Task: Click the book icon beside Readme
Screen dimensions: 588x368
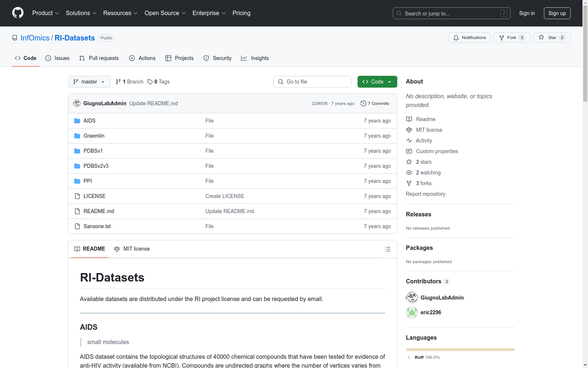Action: [x=409, y=119]
